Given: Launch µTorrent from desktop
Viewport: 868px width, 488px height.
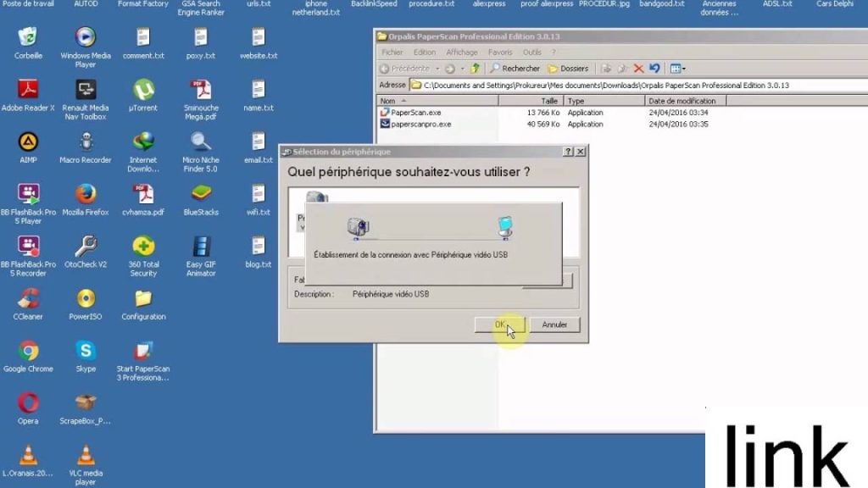Looking at the screenshot, I should tap(142, 90).
